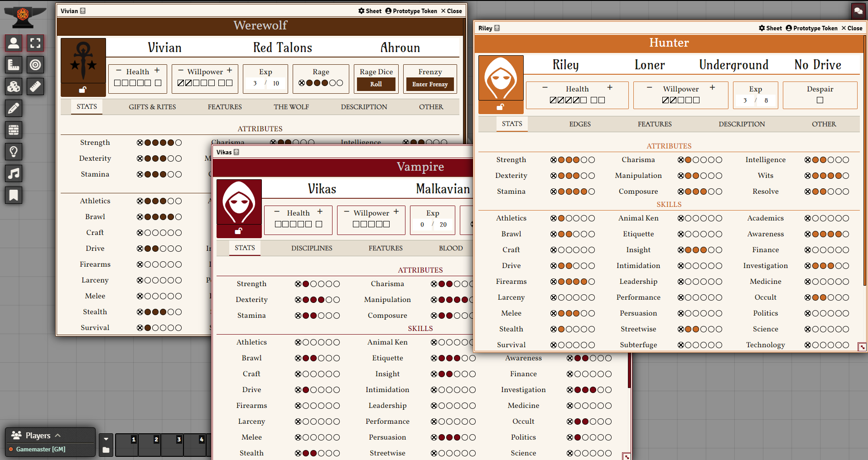868x460 pixels.
Task: Select the Token Controls tool
Action: pyautogui.click(x=14, y=43)
